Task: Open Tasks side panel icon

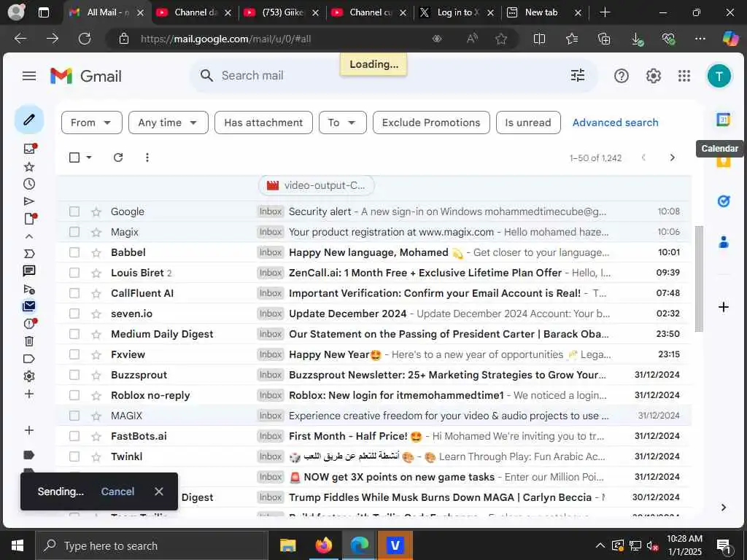Action: pos(723,201)
